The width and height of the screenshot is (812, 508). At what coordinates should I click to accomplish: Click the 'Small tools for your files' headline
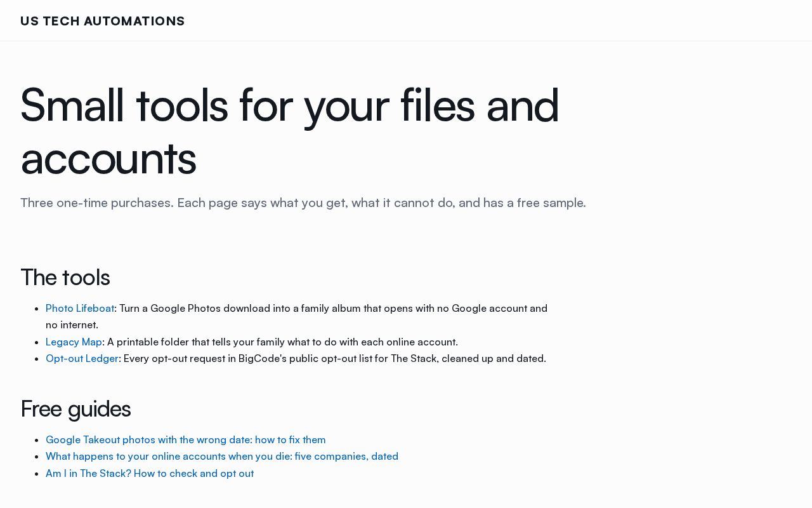289,131
